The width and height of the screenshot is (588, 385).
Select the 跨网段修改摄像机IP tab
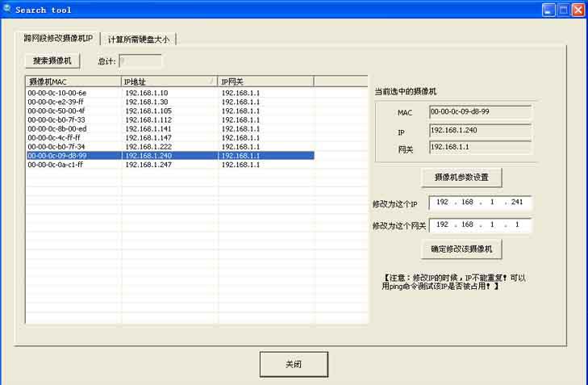click(58, 39)
